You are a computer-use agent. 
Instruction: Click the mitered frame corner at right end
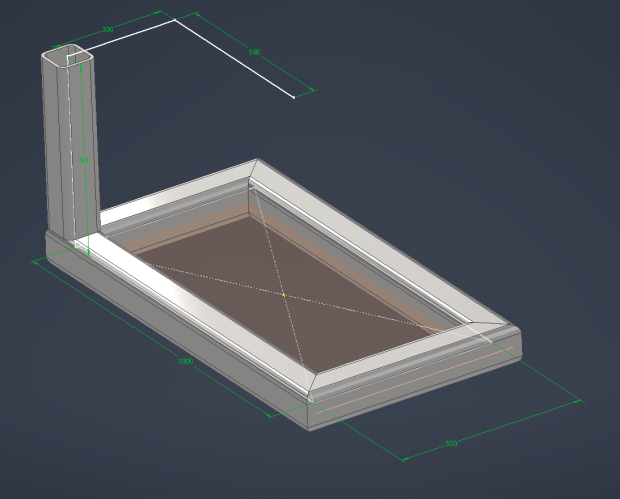[x=504, y=327]
